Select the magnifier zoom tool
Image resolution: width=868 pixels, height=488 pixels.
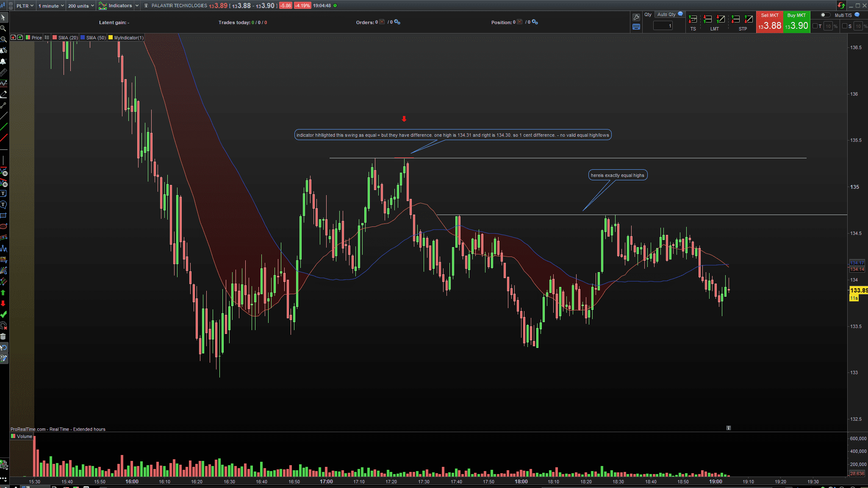click(3, 28)
